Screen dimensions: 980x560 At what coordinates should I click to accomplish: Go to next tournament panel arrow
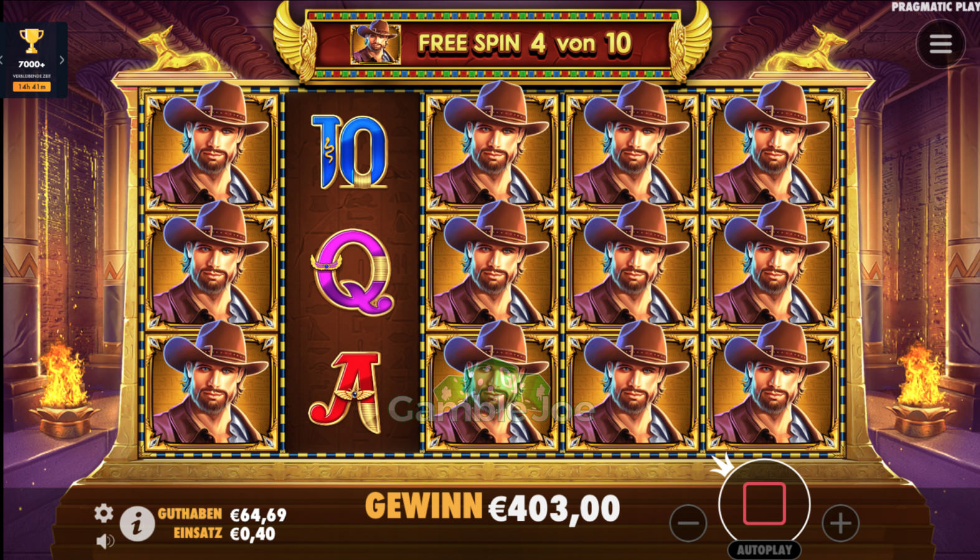point(62,60)
